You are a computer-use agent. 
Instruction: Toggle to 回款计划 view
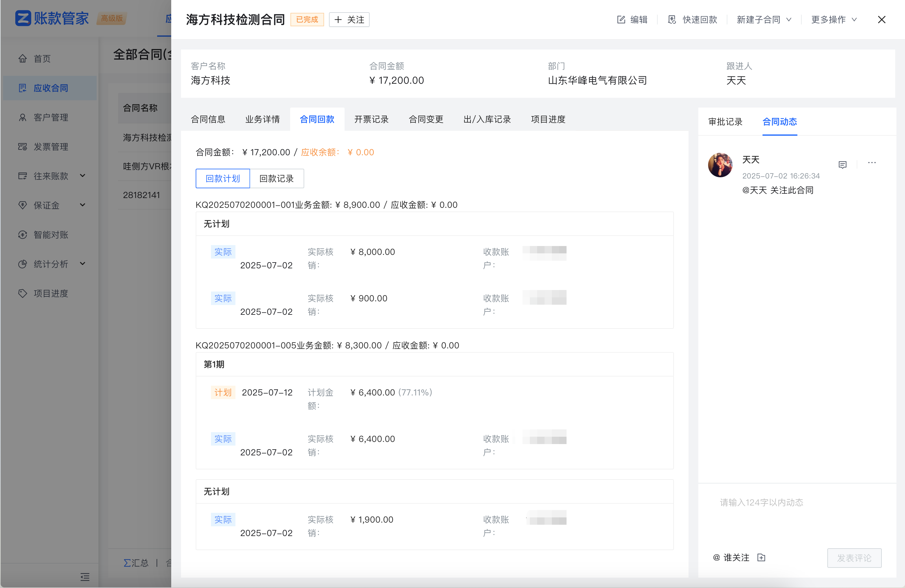coord(223,178)
